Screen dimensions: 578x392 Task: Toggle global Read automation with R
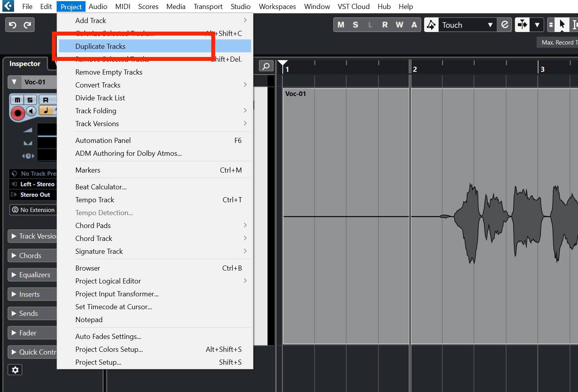(x=385, y=24)
